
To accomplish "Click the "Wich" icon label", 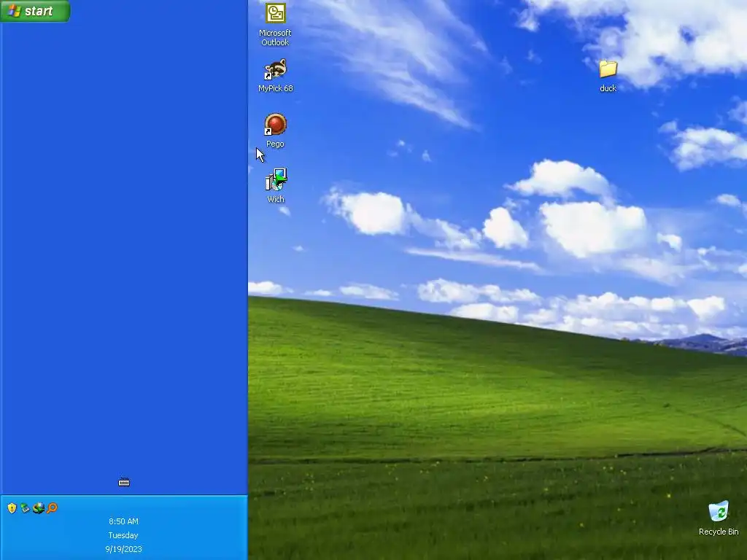I will click(275, 199).
